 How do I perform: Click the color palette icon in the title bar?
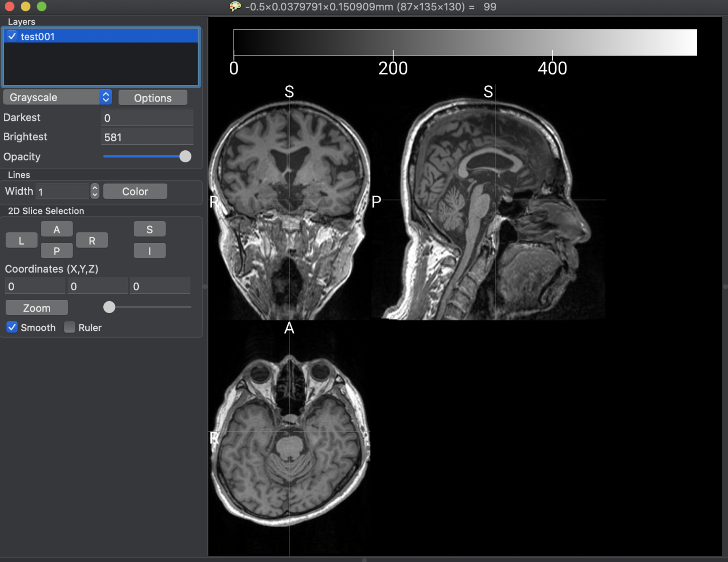235,7
